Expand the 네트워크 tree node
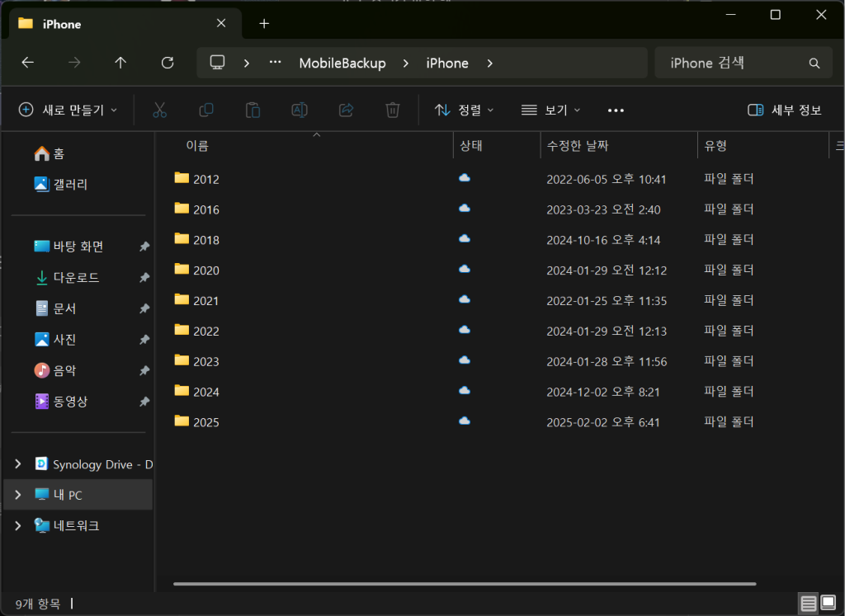Viewport: 845px width, 616px height. 18,525
